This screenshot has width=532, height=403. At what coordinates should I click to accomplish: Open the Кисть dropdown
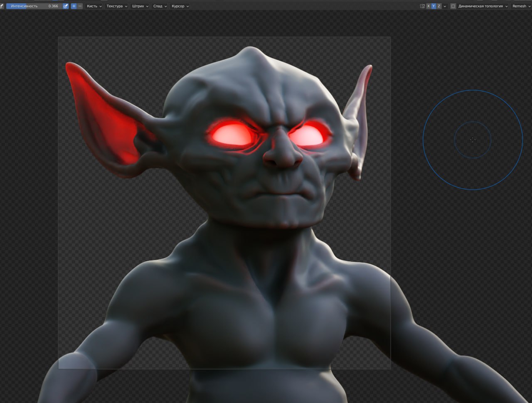click(x=94, y=6)
